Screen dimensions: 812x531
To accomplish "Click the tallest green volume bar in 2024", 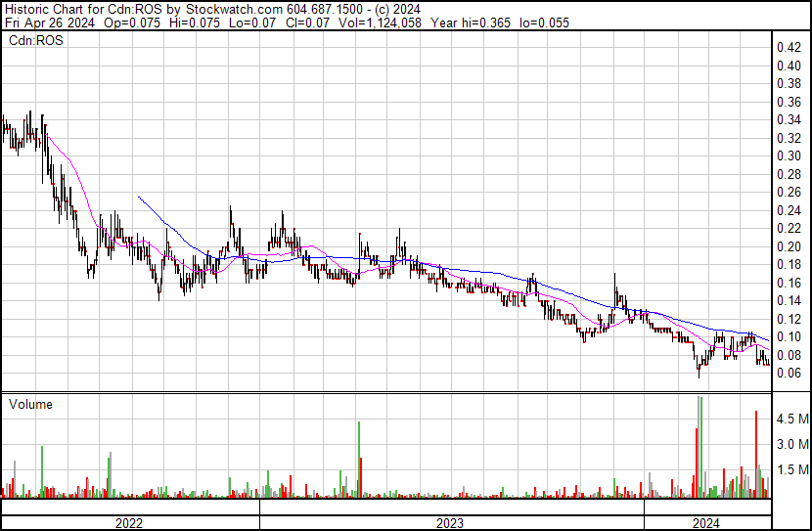I will 700,447.
